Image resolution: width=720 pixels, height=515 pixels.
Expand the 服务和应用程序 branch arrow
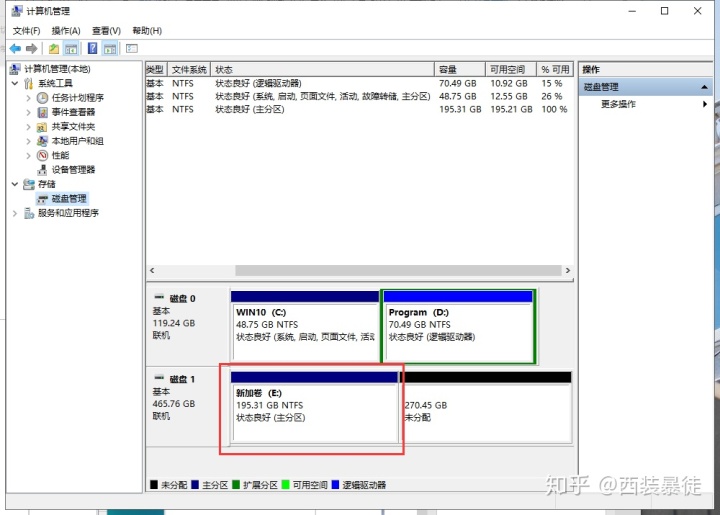pyautogui.click(x=15, y=213)
